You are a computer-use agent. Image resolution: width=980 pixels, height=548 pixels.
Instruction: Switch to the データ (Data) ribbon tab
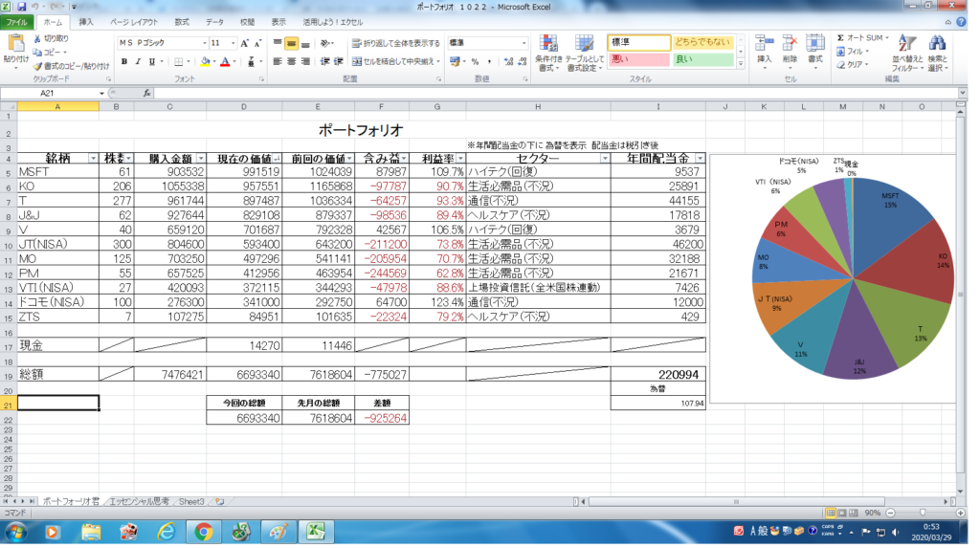point(214,23)
